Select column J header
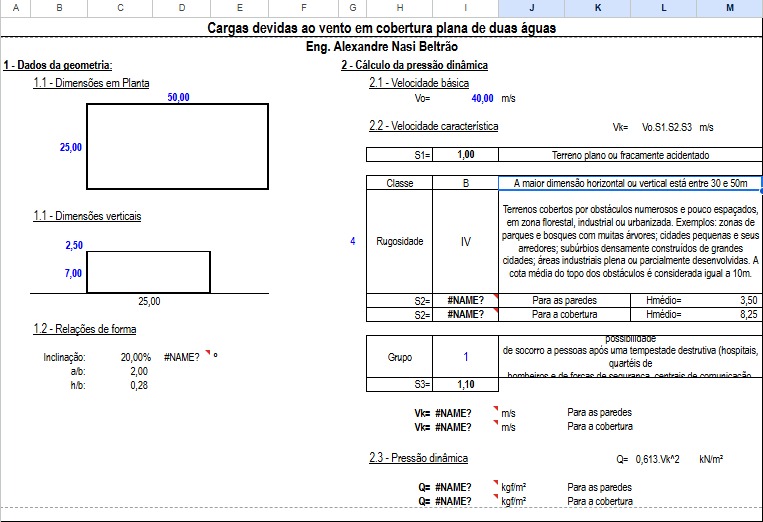Screen dimensions: 763x522 [531, 8]
